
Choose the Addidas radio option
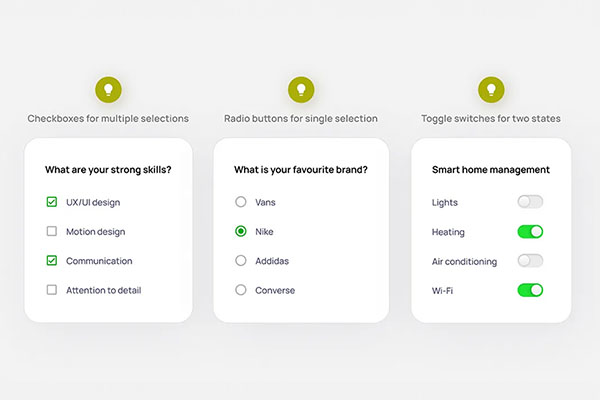[241, 261]
